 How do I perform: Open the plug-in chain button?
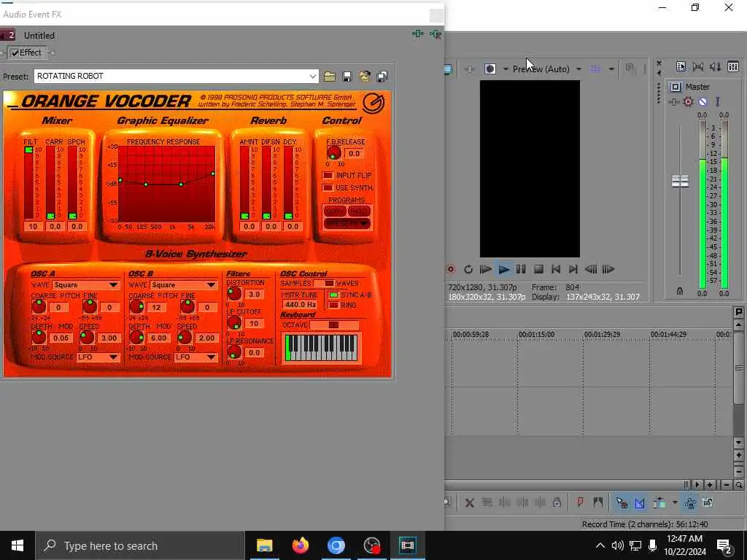tap(418, 34)
